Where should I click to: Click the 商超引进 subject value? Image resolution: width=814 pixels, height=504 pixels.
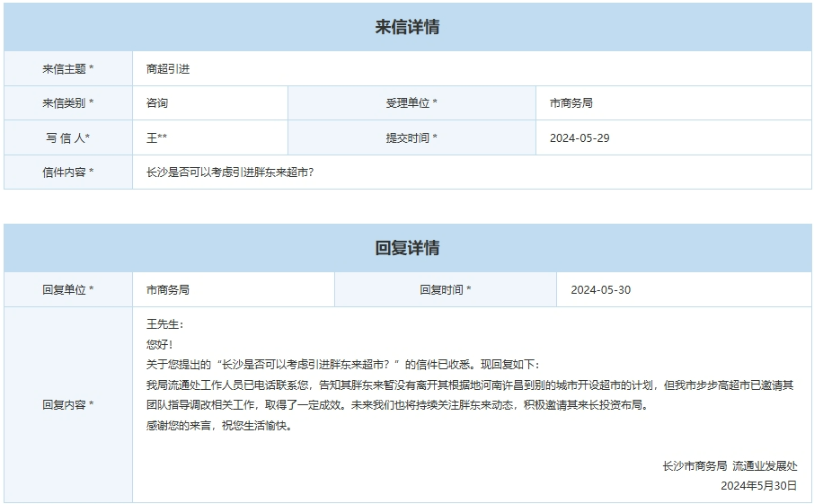point(168,69)
